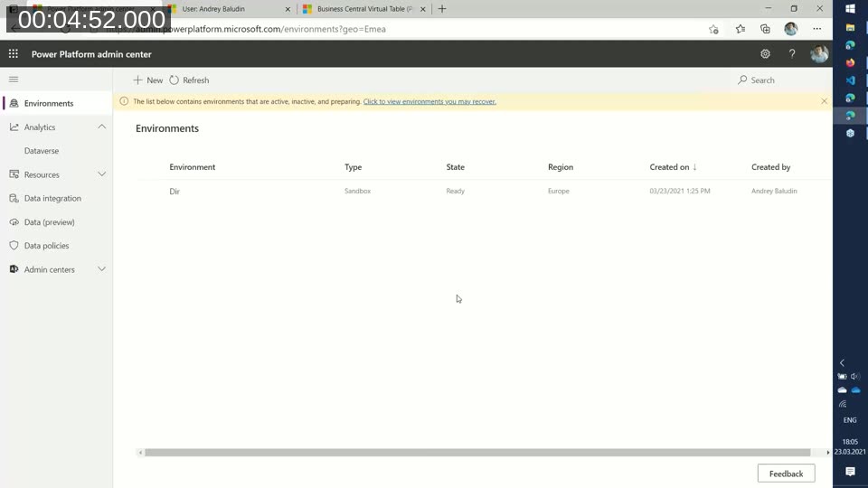Image resolution: width=868 pixels, height=488 pixels.
Task: Open the browser favorites list
Action: 741,29
